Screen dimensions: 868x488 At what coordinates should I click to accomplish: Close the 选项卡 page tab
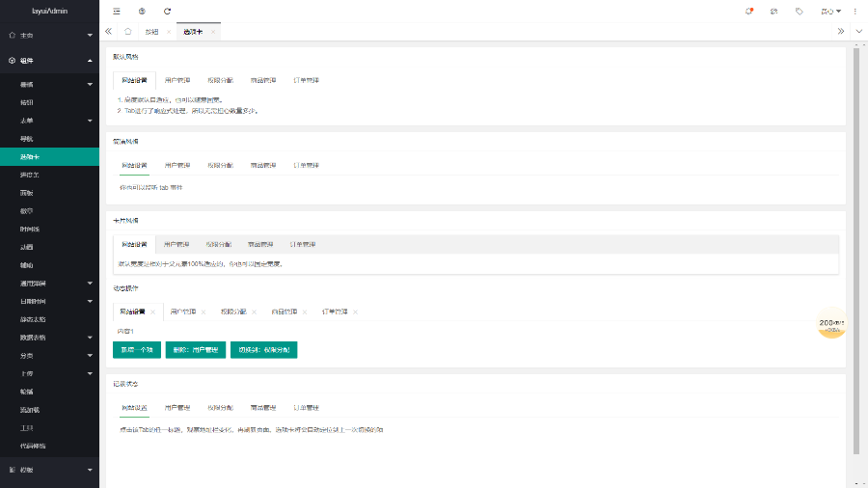tap(213, 32)
